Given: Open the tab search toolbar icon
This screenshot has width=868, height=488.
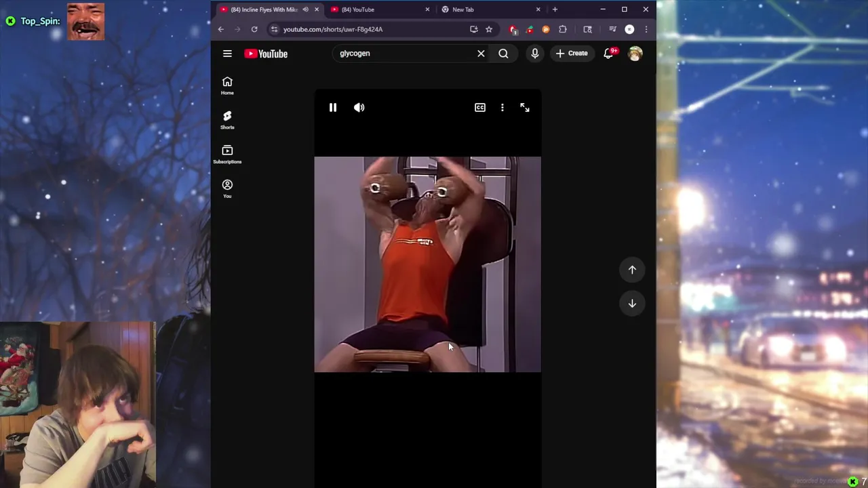Looking at the screenshot, I should (x=587, y=29).
